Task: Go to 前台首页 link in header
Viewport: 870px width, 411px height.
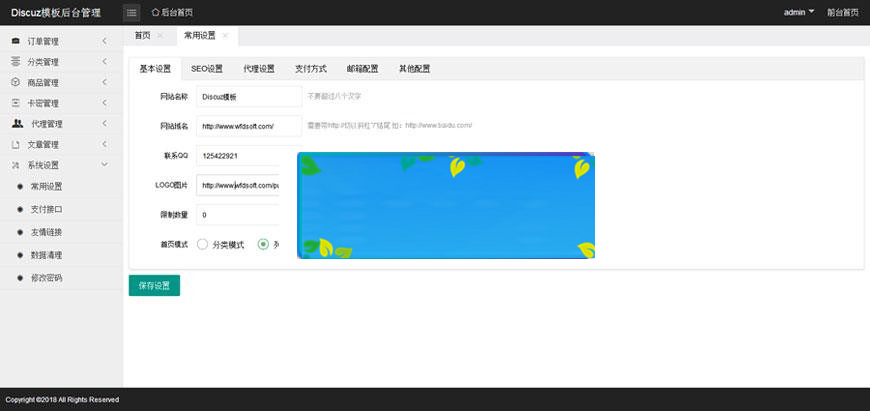Action: (842, 12)
